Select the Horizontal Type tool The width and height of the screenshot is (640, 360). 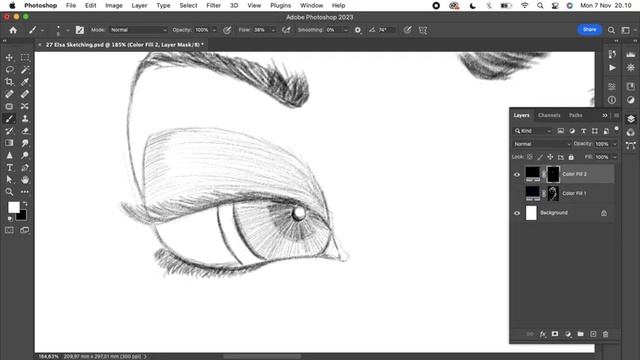(x=9, y=168)
